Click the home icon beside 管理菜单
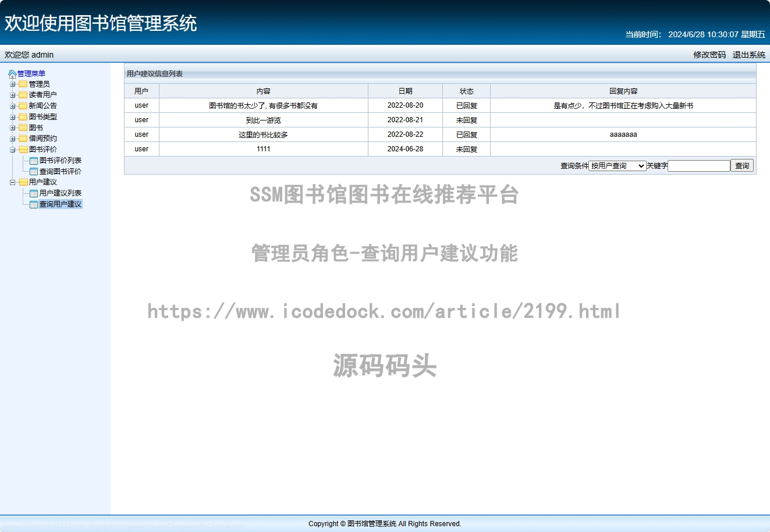770x532 pixels. [12, 74]
